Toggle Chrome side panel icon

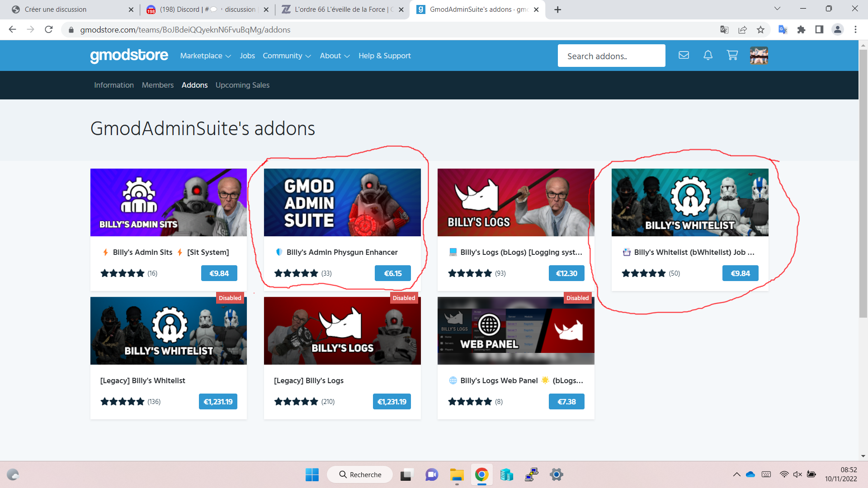(x=819, y=29)
